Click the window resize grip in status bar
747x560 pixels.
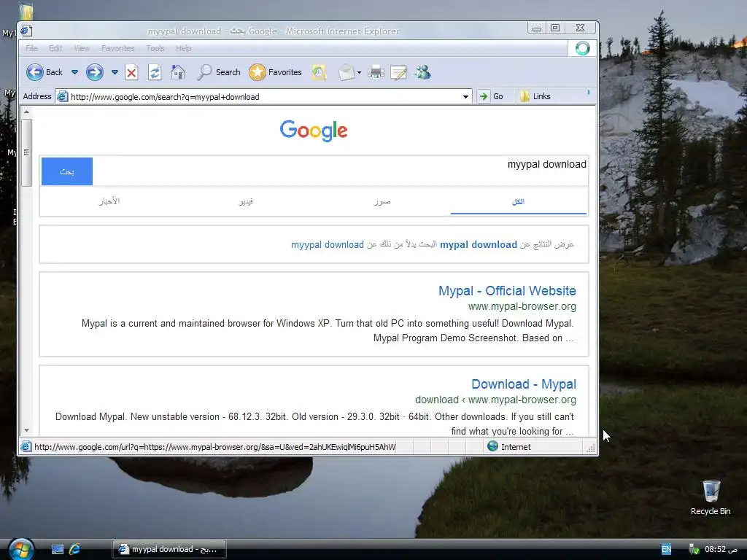click(591, 448)
